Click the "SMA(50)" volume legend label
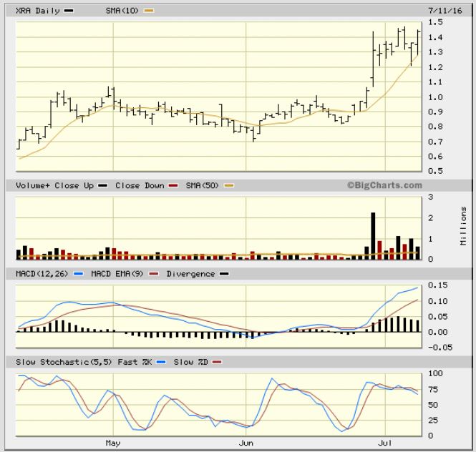Viewport: 476px width, 452px height. click(202, 186)
